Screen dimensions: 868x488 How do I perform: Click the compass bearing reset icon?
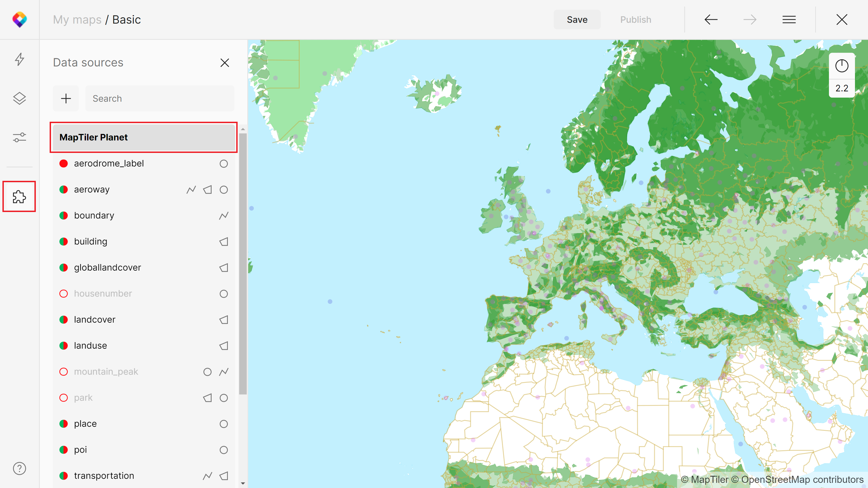841,66
